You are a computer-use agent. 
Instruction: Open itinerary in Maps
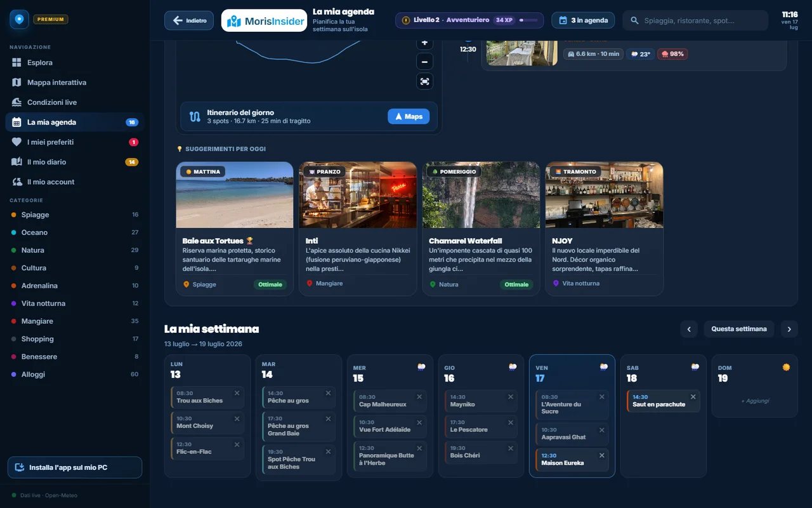[x=409, y=116]
